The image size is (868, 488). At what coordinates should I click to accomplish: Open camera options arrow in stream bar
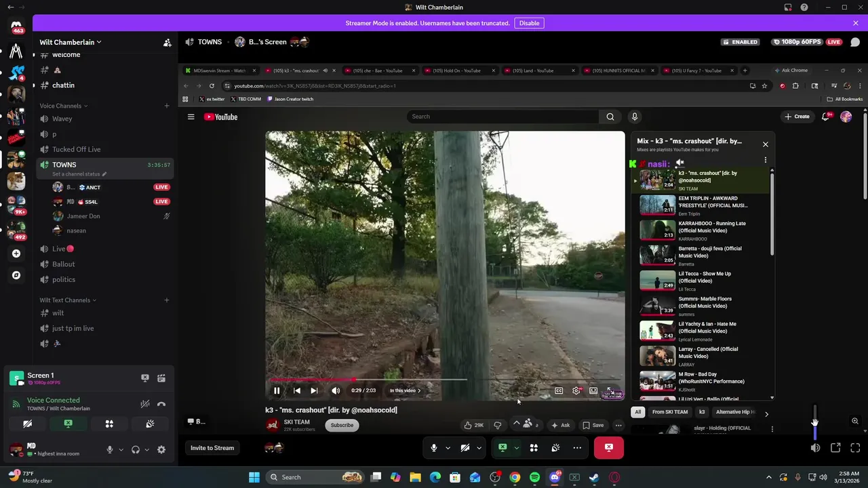click(x=479, y=448)
